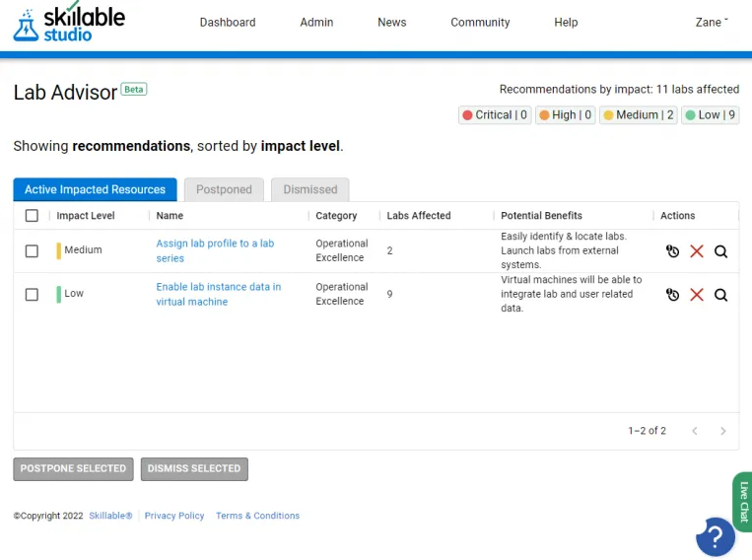The height and width of the screenshot is (560, 752).
Task: Click the labs affected value 9
Action: [x=389, y=294]
